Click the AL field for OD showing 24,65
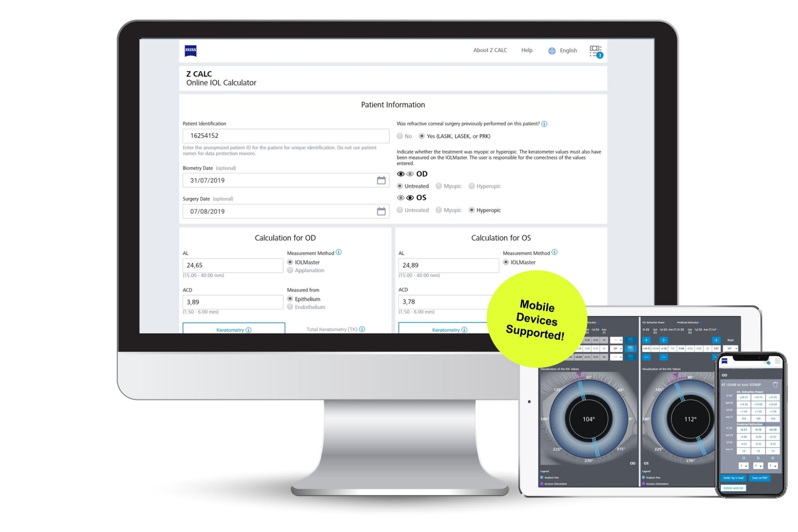Screen dimensions: 798x532 [x=233, y=266]
